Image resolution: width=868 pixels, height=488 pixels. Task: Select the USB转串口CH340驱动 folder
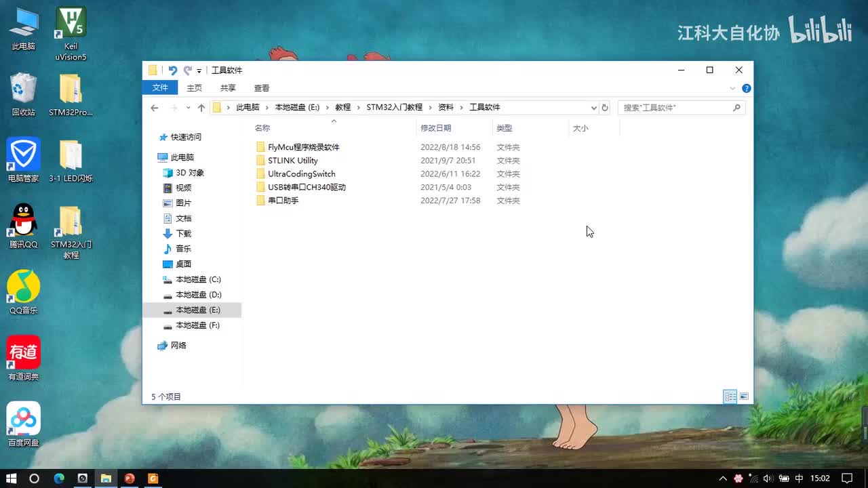click(300, 187)
